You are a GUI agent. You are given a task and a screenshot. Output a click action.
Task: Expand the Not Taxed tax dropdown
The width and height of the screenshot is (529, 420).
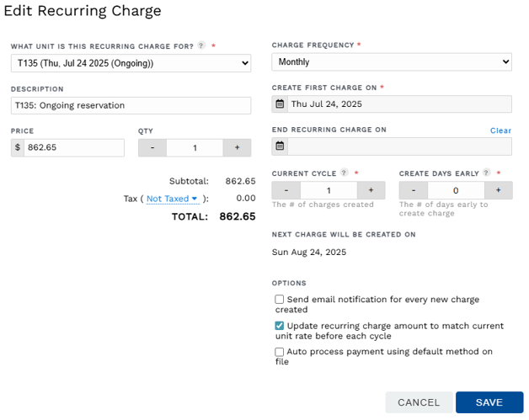pyautogui.click(x=172, y=199)
